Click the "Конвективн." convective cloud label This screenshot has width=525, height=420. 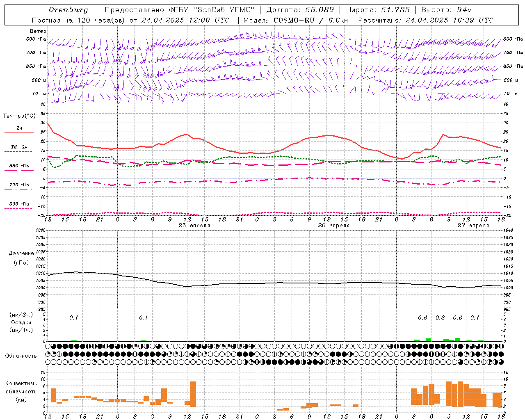tap(21, 383)
